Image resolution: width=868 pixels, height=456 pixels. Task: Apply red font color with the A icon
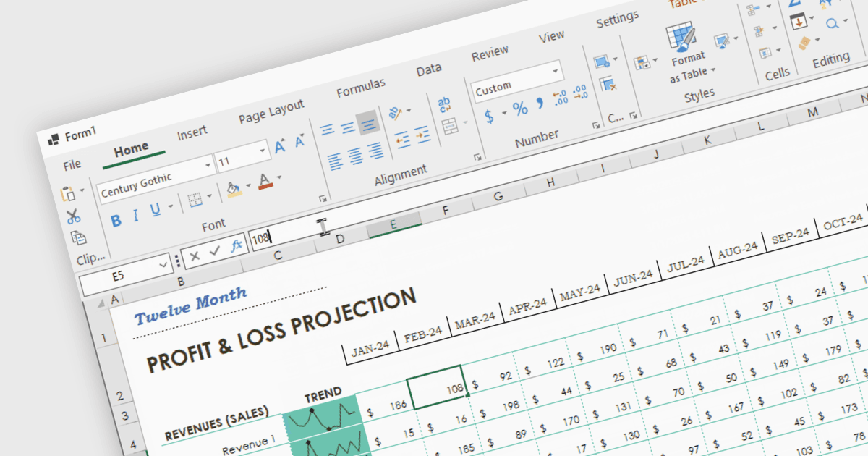(265, 180)
